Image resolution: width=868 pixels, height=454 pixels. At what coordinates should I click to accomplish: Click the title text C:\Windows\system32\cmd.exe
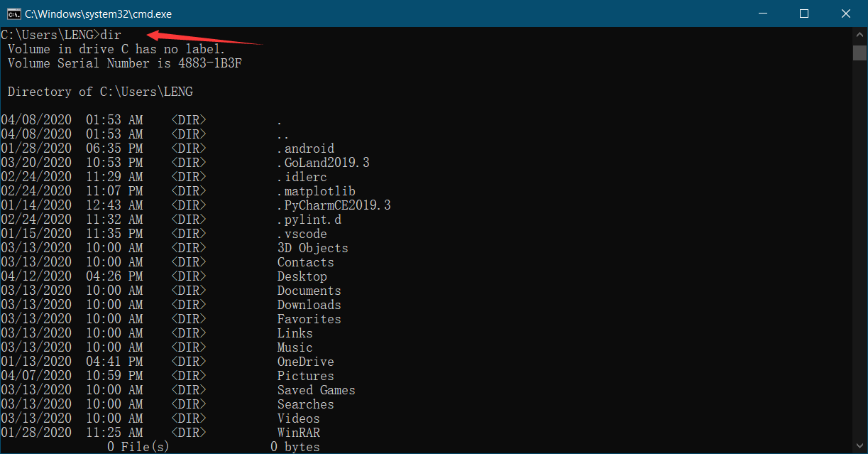tap(98, 13)
